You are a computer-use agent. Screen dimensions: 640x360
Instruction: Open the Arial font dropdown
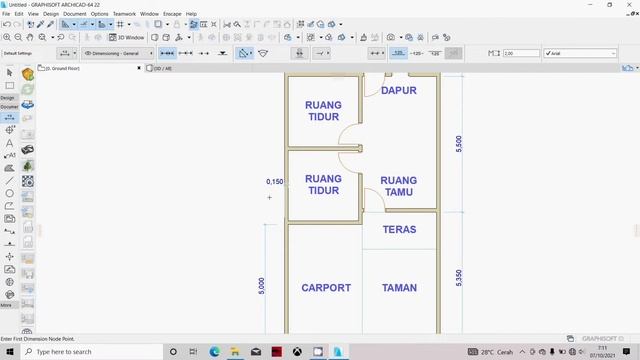coord(580,53)
